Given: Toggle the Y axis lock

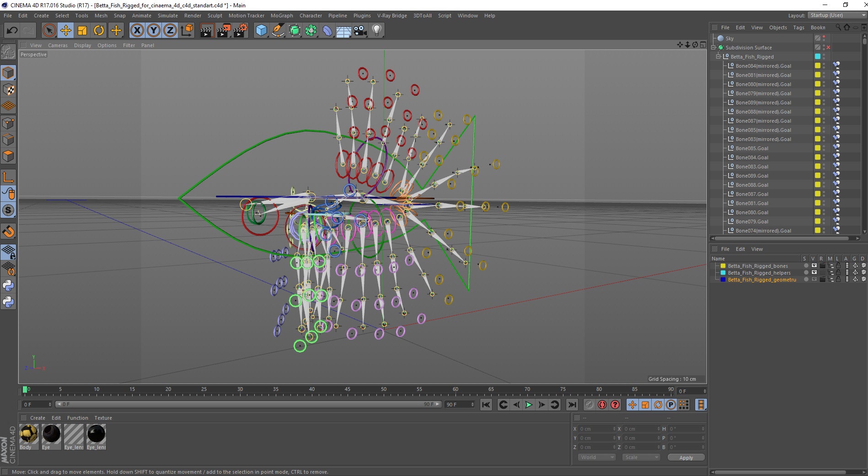Looking at the screenshot, I should click(x=154, y=31).
